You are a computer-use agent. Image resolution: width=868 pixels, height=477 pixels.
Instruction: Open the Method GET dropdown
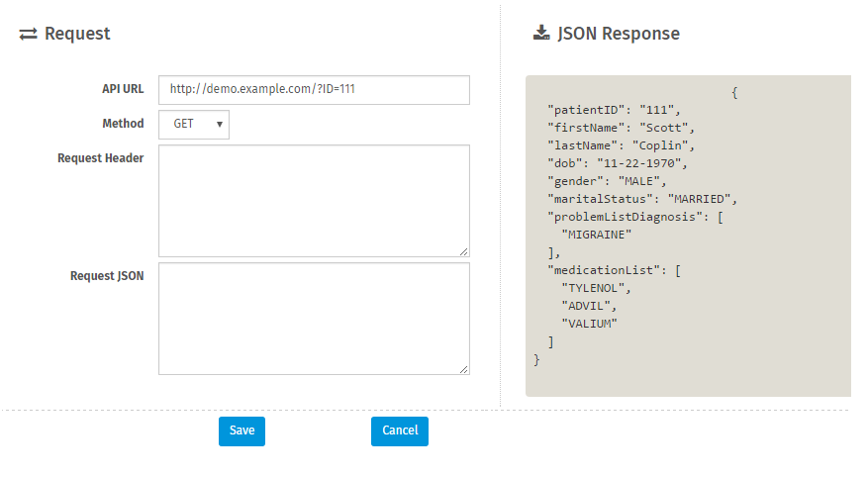click(x=194, y=125)
